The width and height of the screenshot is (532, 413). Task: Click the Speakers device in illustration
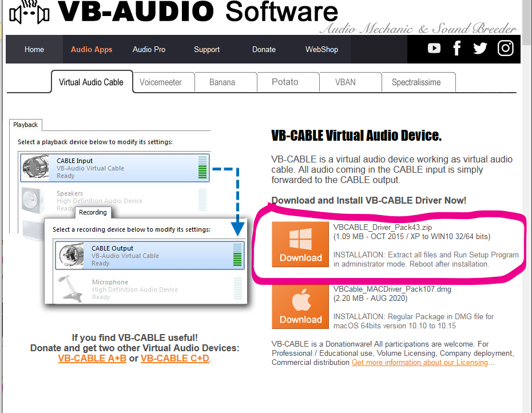click(114, 201)
